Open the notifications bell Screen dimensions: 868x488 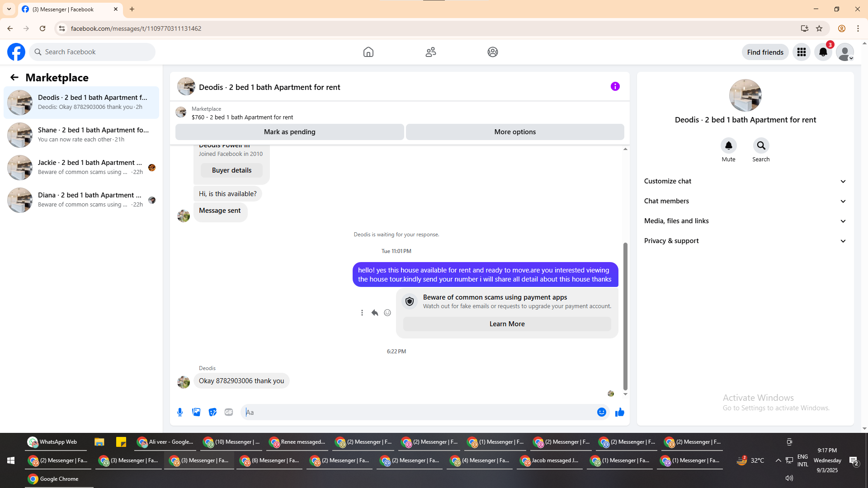point(823,52)
